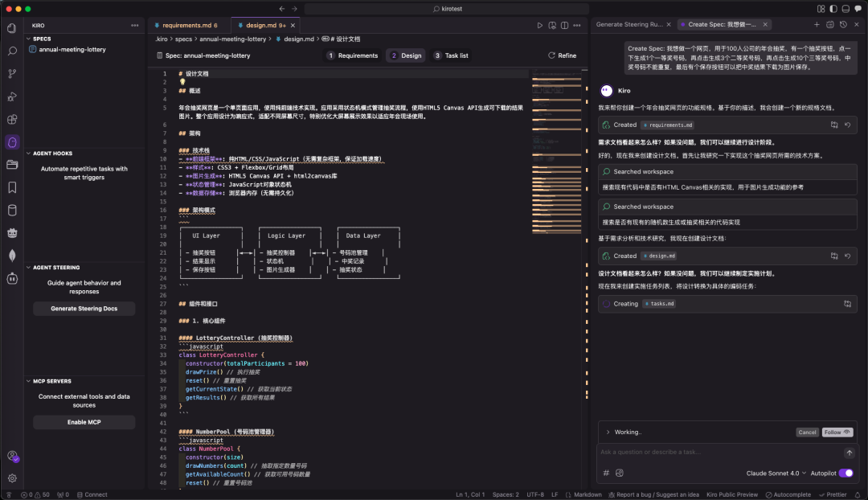Click the Kiro panel more actions ellipsis
Screen dimensions: 868x500
[134, 26]
